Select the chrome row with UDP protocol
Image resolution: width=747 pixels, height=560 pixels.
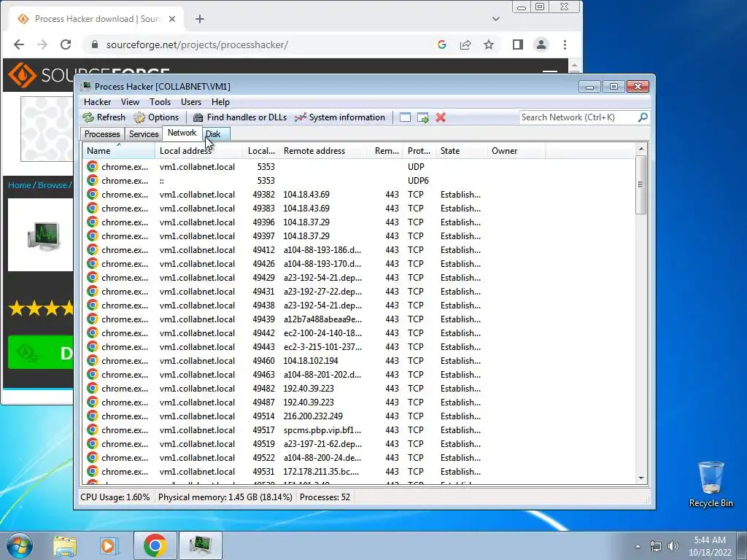[x=360, y=167]
